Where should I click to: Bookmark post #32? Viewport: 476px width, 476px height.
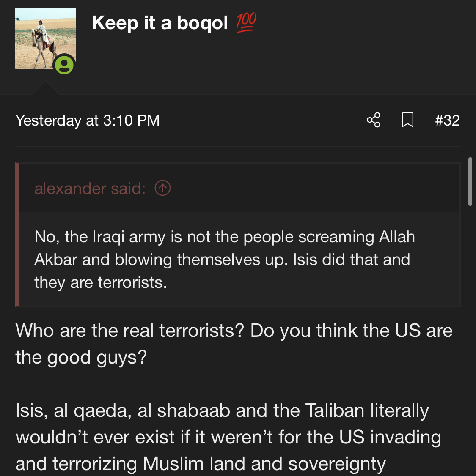click(407, 120)
